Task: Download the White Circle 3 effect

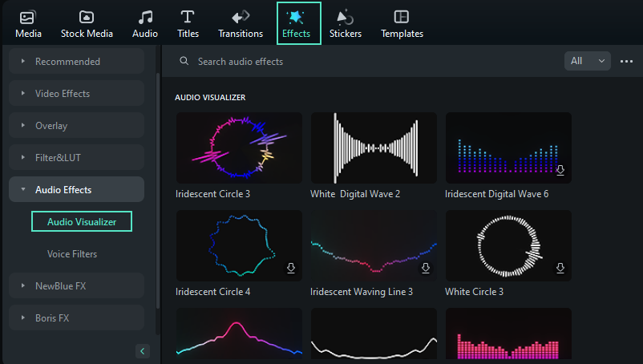Action: coord(560,268)
